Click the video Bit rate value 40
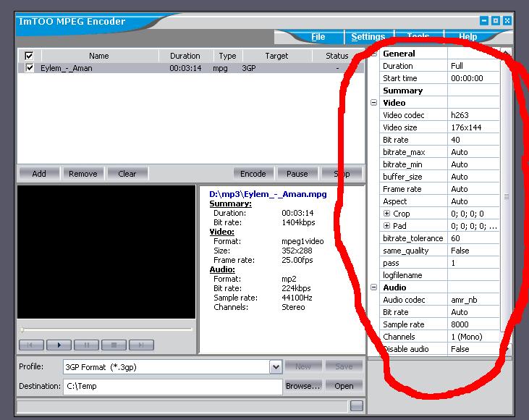 (x=473, y=140)
